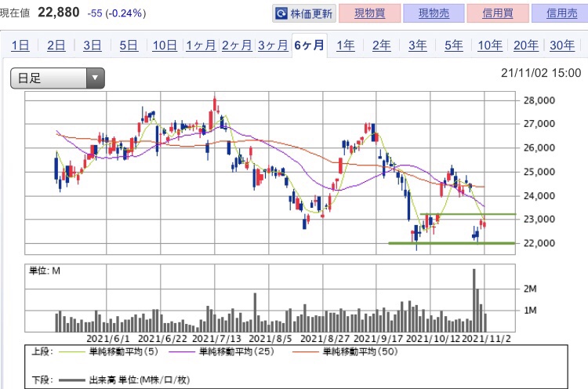The width and height of the screenshot is (588, 389).
Task: Click the 27,000 price axis label
Action: pos(539,124)
